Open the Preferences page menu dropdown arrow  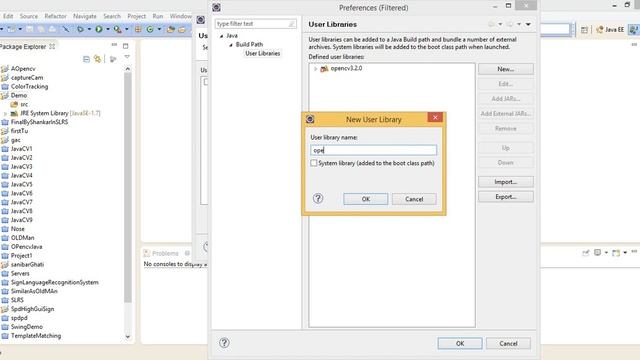tap(528, 24)
